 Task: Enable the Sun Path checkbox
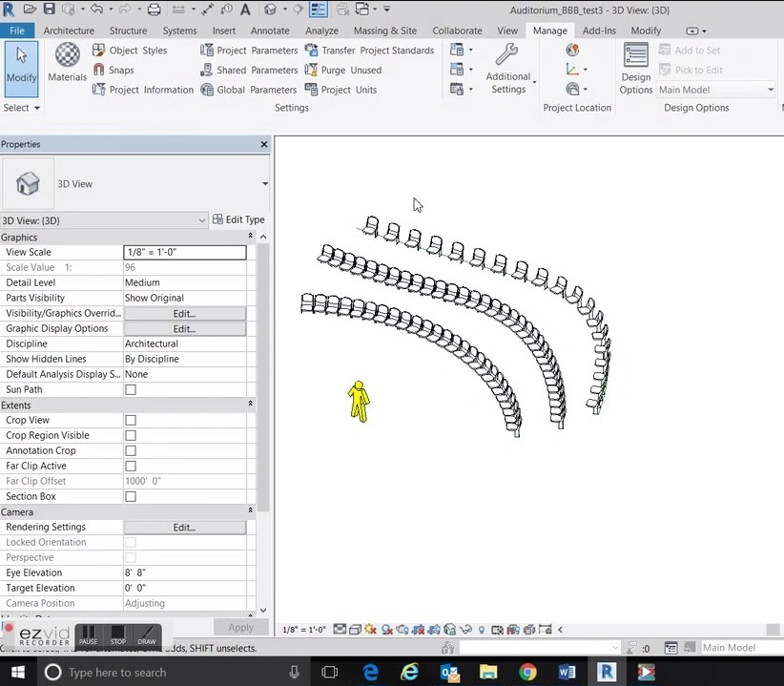(x=131, y=389)
